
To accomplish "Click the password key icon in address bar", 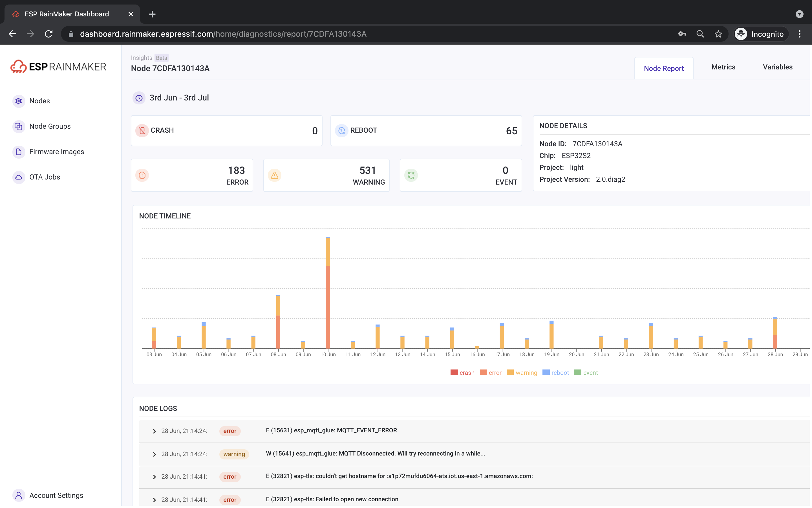I will [682, 34].
